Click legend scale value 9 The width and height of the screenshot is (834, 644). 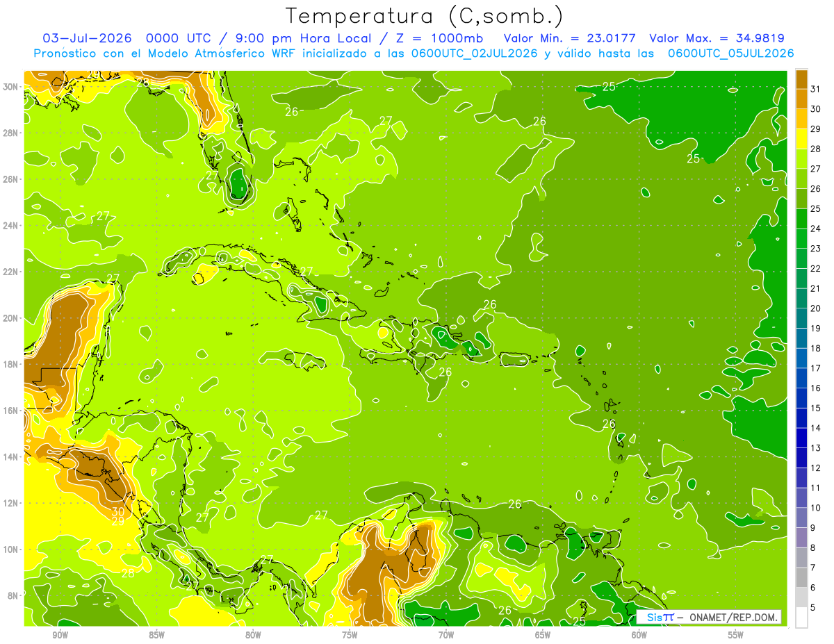(x=812, y=528)
